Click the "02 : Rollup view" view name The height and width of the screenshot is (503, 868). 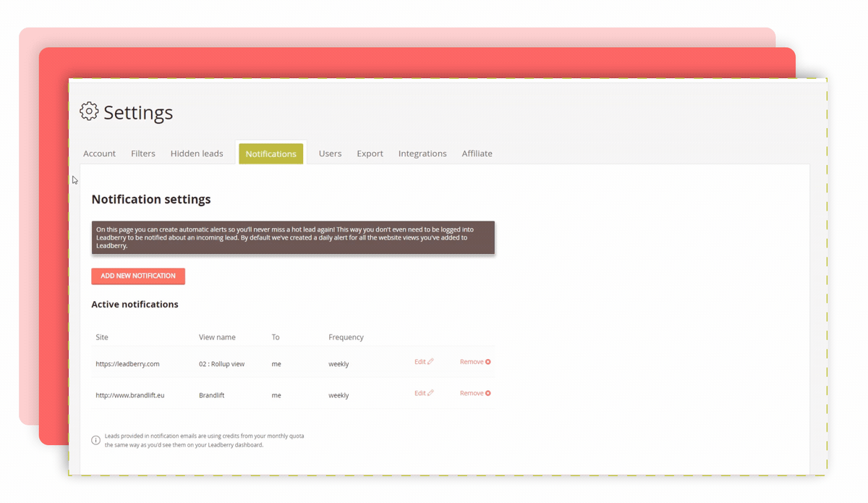(x=221, y=364)
